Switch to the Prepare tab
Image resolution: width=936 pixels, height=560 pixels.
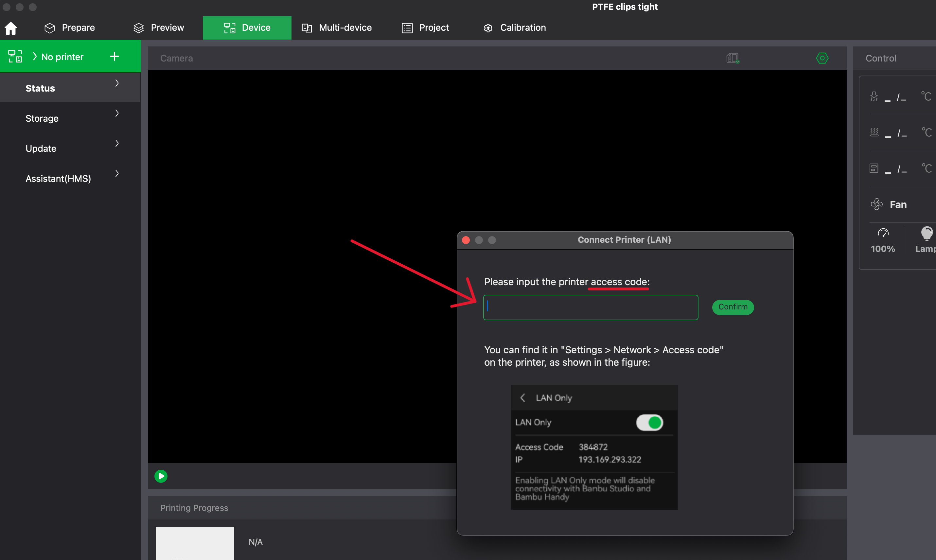[78, 27]
